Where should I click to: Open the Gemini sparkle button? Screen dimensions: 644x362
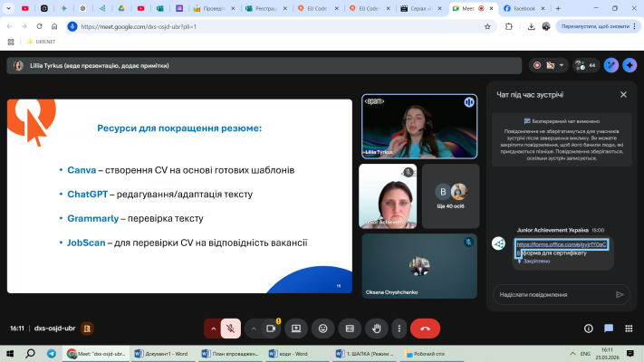(x=630, y=65)
